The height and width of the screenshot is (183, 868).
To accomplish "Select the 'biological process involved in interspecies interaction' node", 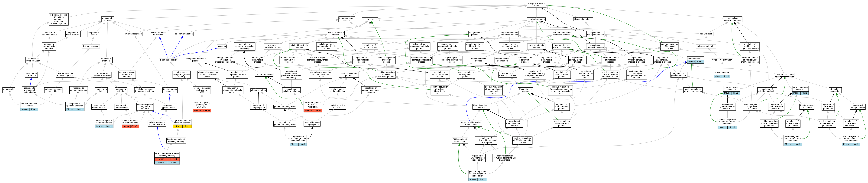I will point(59,19).
